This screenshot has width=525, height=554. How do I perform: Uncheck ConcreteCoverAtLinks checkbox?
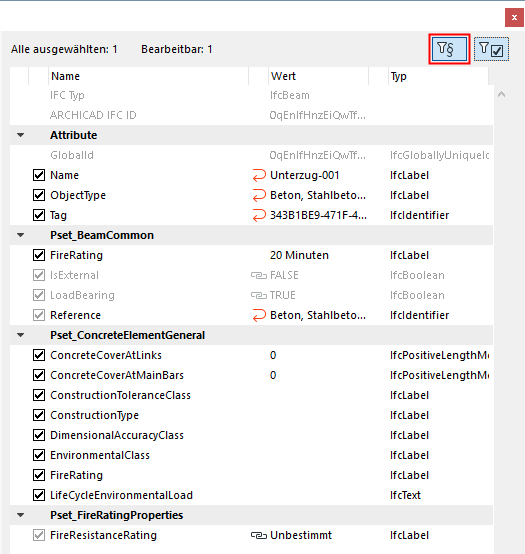[39, 355]
